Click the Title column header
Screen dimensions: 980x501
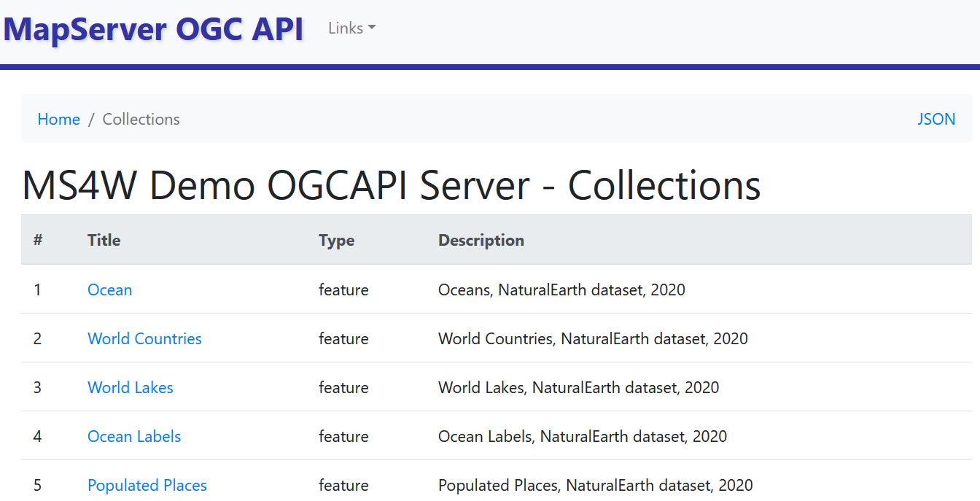pyautogui.click(x=104, y=241)
